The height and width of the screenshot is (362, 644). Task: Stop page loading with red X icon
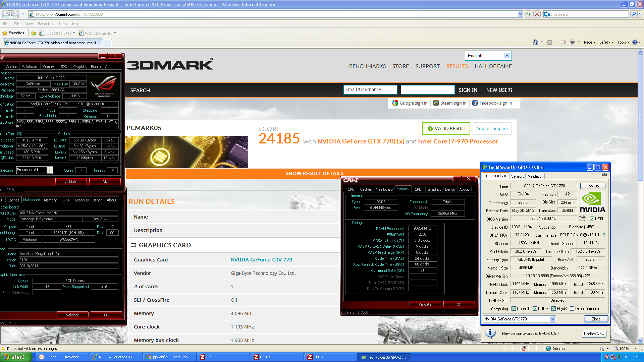537,14
